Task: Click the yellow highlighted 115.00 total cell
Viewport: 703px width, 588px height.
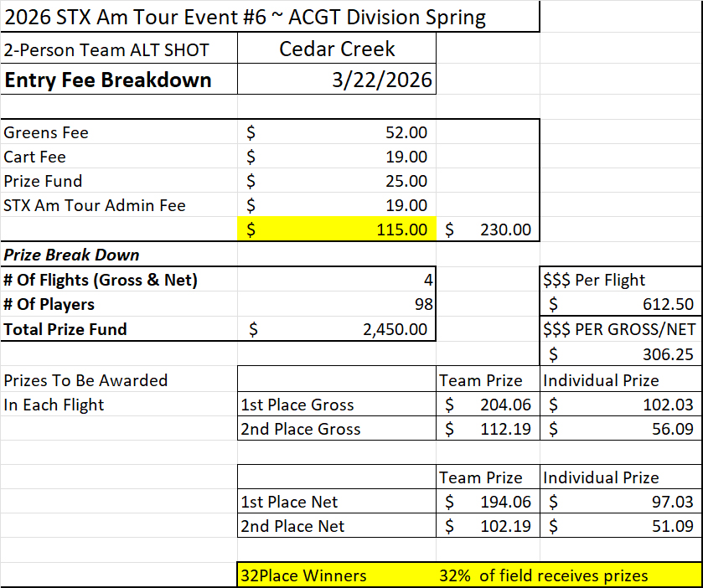Action: [337, 229]
